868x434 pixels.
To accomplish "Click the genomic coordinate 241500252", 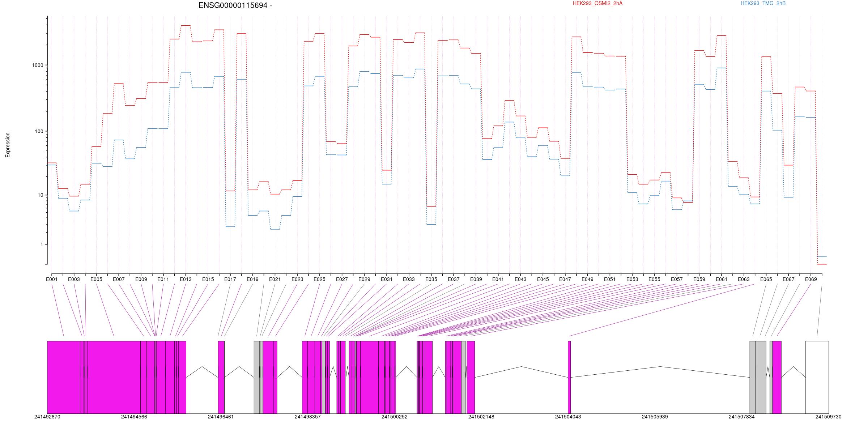I will pyautogui.click(x=394, y=417).
